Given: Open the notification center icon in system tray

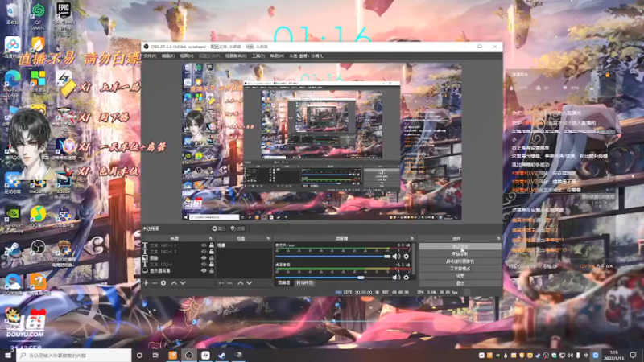Looking at the screenshot, I should click(633, 355).
